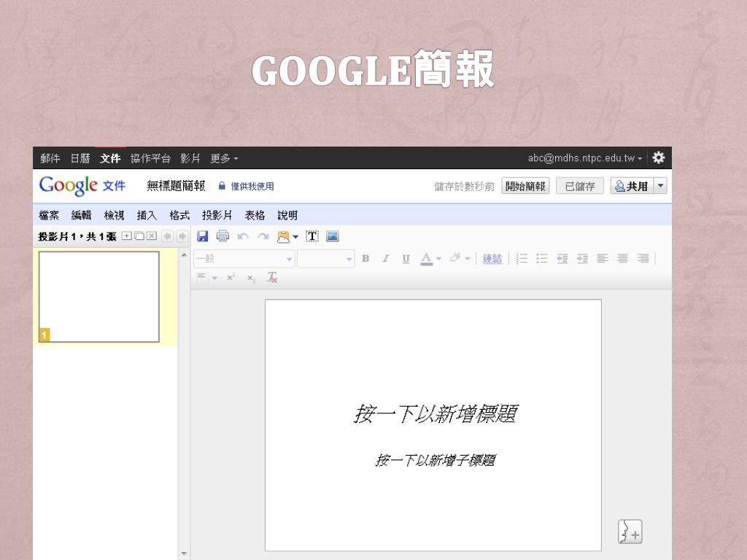Click the 無標題簡報 title
This screenshot has height=560, width=747.
(176, 186)
